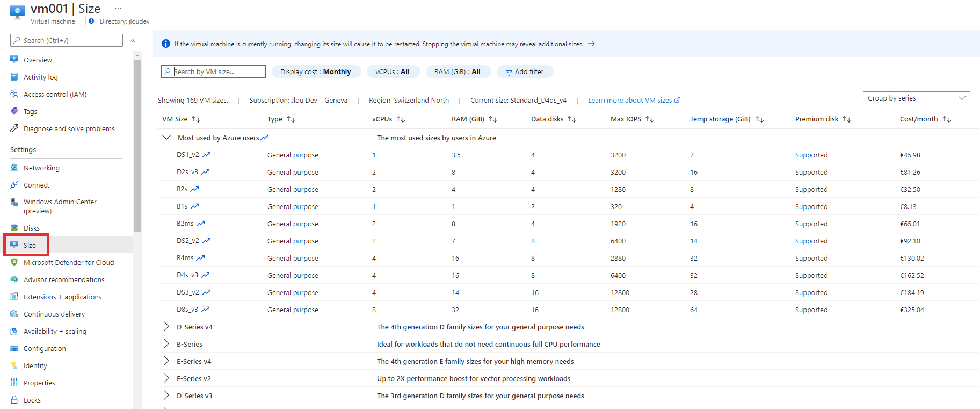
Task: Expand the B-Series group
Action: click(166, 344)
